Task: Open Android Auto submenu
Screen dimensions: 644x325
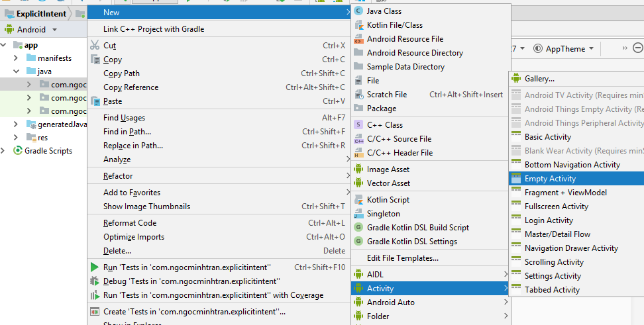Action: 431,302
